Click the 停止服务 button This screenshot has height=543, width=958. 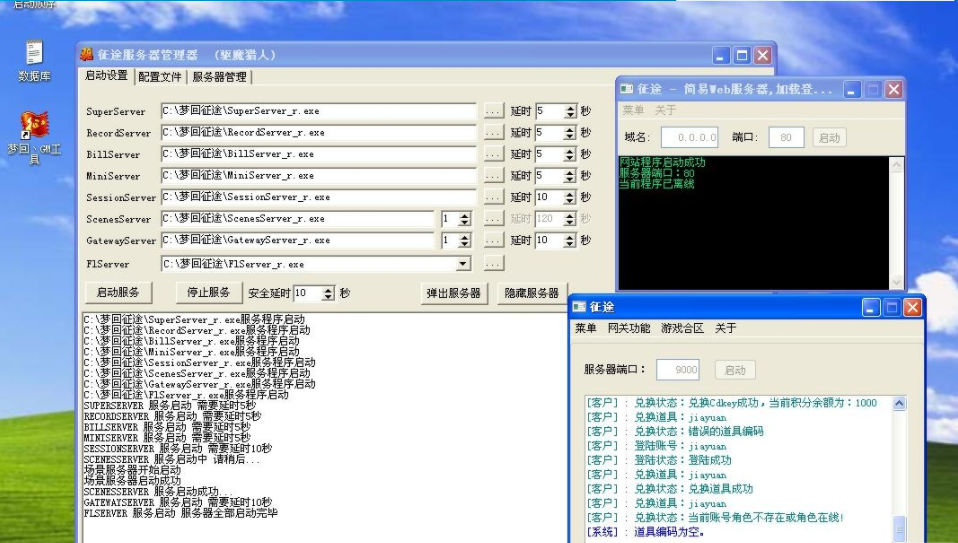[208, 293]
